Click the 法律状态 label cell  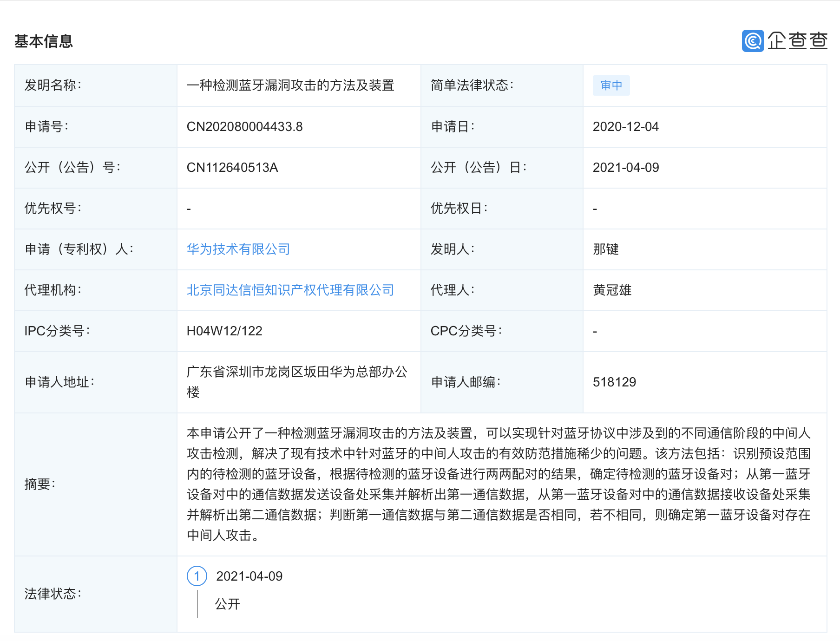pyautogui.click(x=96, y=594)
